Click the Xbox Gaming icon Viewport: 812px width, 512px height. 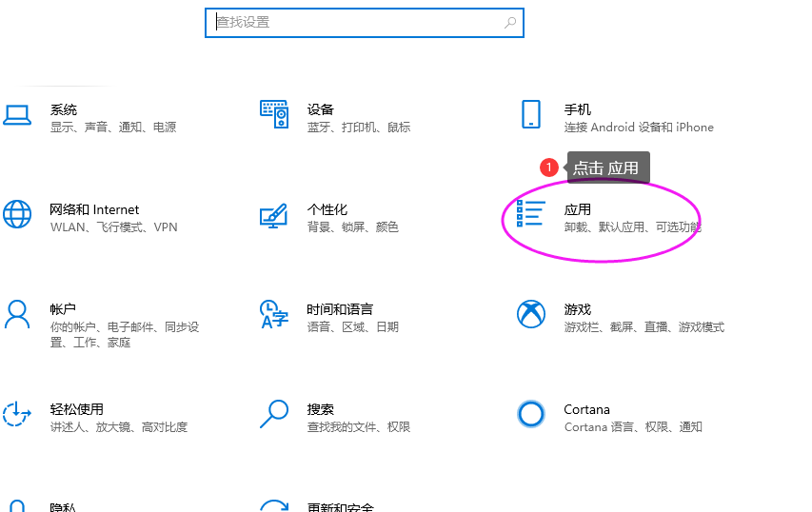pyautogui.click(x=531, y=314)
